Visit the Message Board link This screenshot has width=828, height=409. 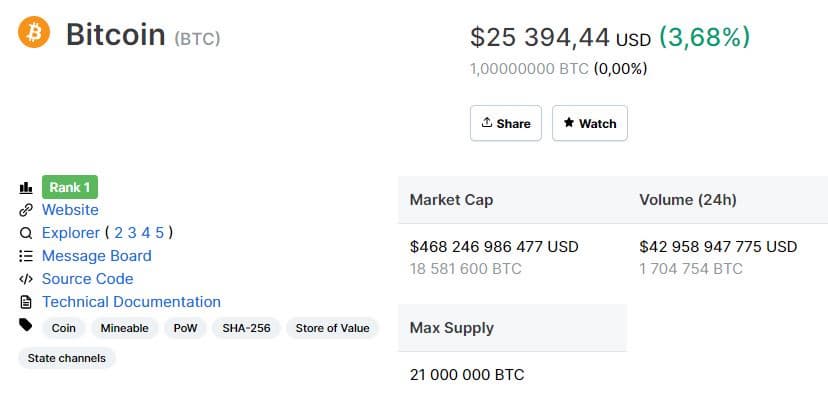[x=96, y=256]
